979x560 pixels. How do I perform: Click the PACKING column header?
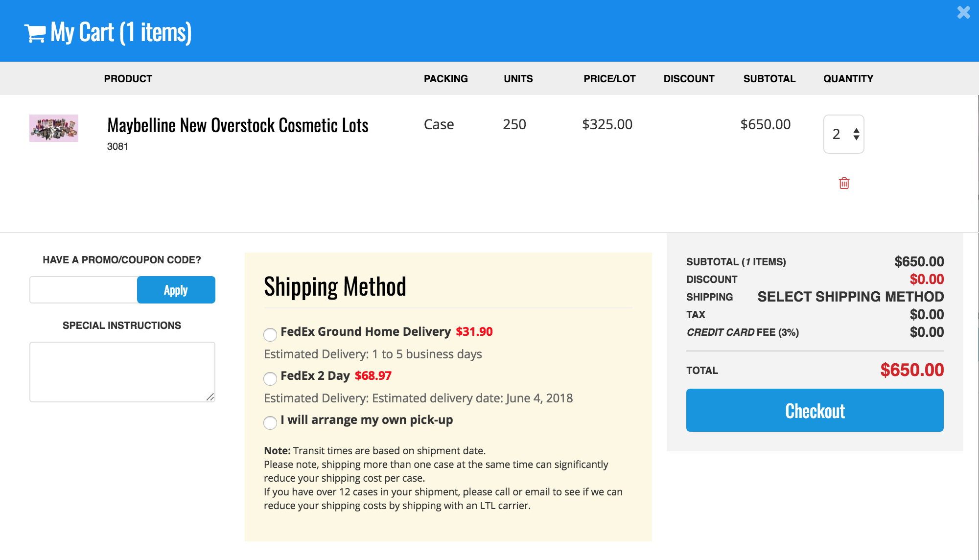point(446,79)
